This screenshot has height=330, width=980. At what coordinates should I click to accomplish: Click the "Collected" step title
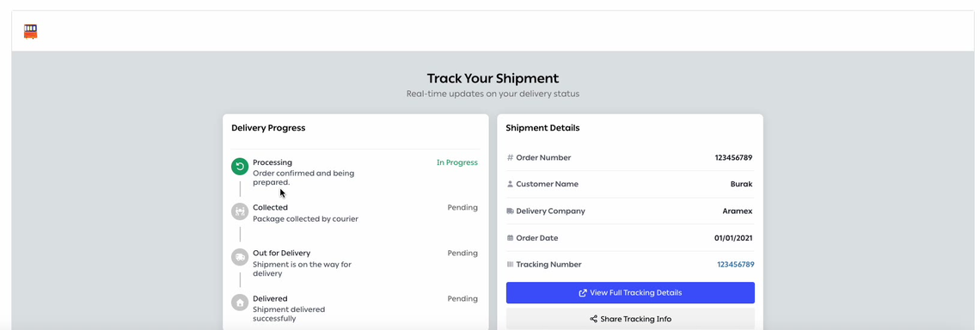pos(270,207)
